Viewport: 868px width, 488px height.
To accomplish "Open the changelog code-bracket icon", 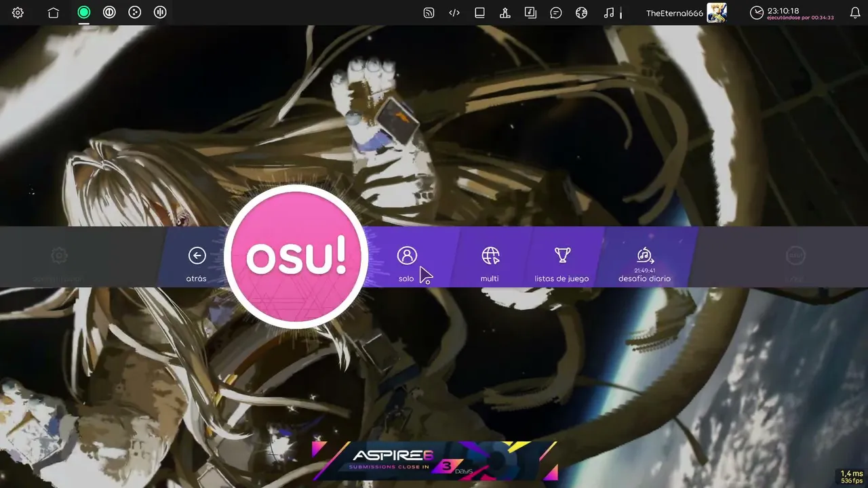I will pyautogui.click(x=454, y=12).
